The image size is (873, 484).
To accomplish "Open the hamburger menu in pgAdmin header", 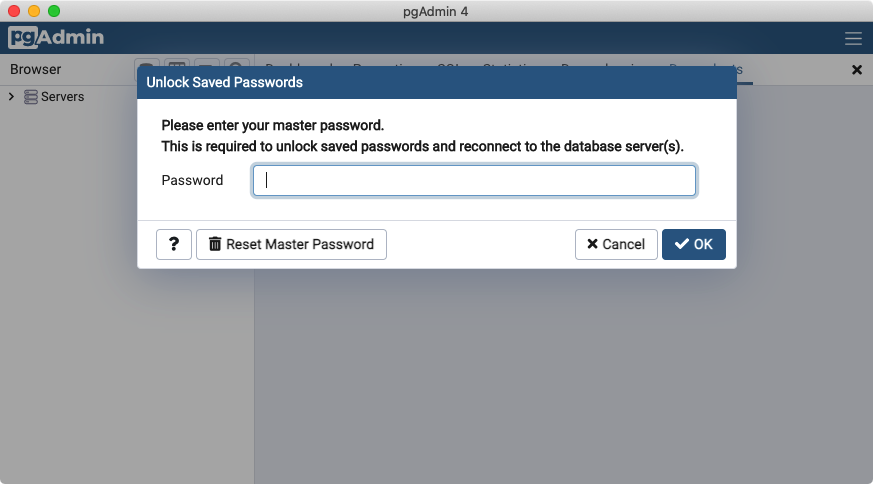I will click(x=853, y=39).
